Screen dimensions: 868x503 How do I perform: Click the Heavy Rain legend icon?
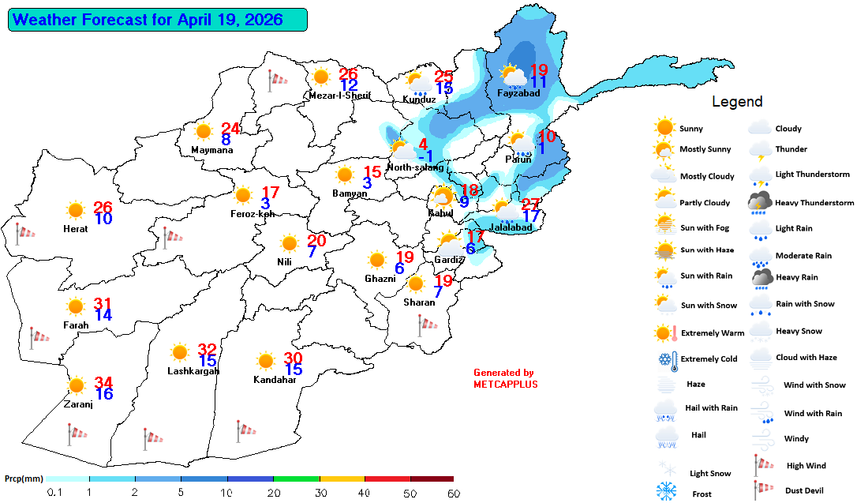pyautogui.click(x=761, y=277)
